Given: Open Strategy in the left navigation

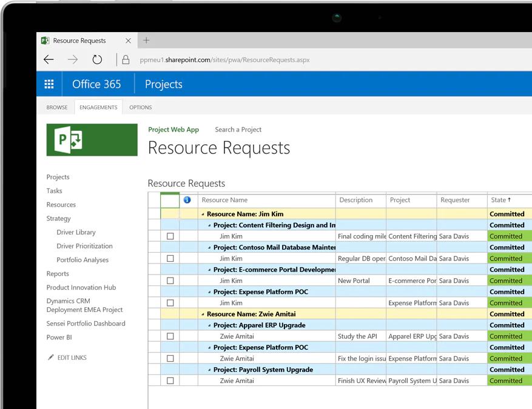Looking at the screenshot, I should click(x=59, y=219).
